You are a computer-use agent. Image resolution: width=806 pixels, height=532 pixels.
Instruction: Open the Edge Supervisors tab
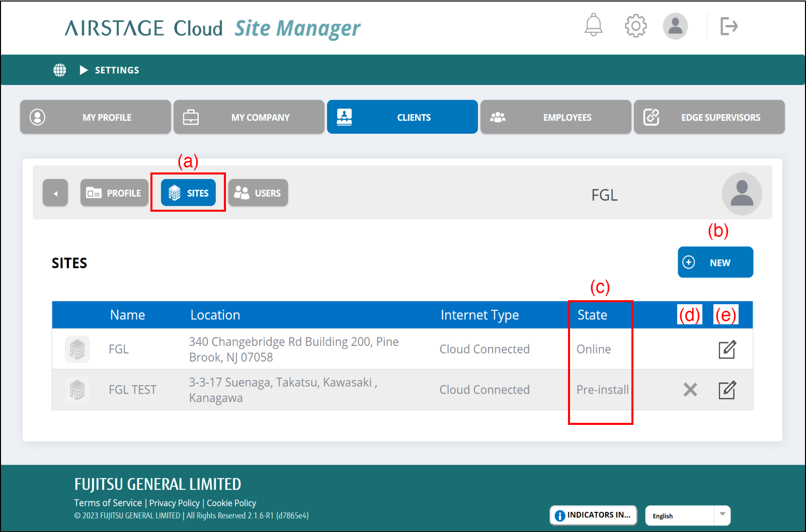709,117
